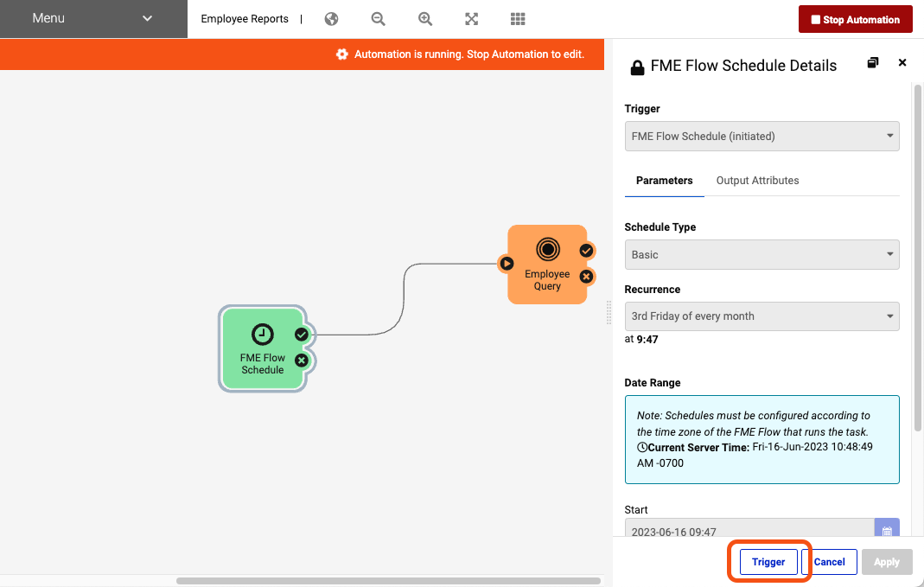The height and width of the screenshot is (587, 924).
Task: Click the Start date input field
Action: pyautogui.click(x=749, y=528)
